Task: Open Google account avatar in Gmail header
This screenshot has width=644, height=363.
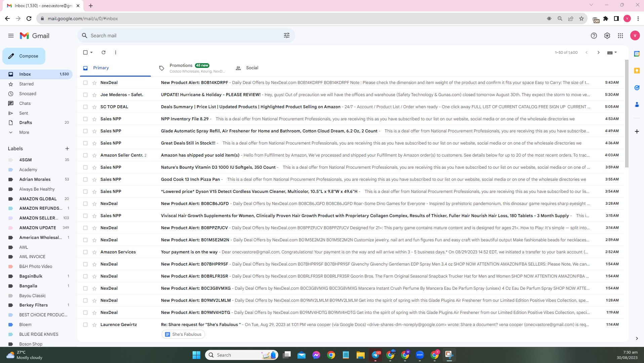Action: (x=635, y=36)
